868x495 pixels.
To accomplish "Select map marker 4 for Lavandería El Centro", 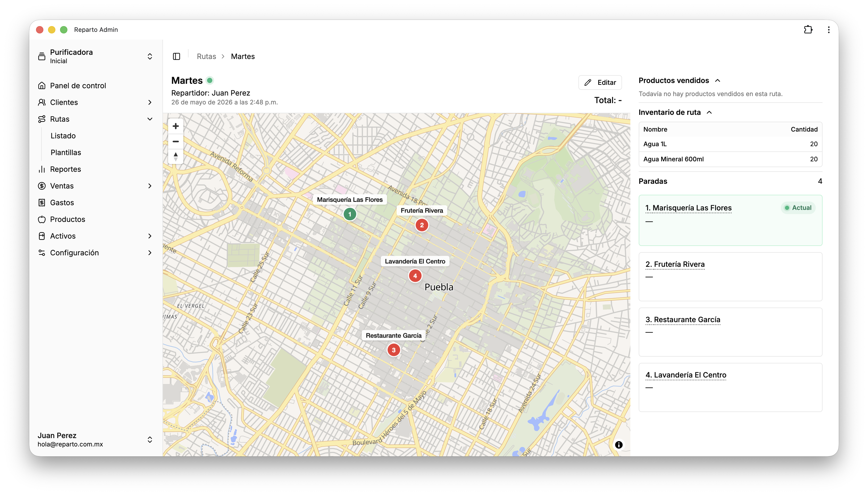I will [x=415, y=276].
